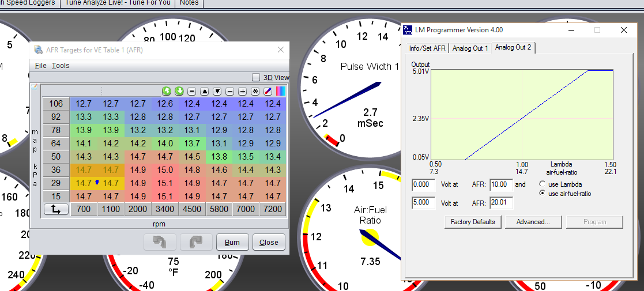Select the 14.4 cell in the AFR table
The image size is (644, 291).
coord(246,169)
